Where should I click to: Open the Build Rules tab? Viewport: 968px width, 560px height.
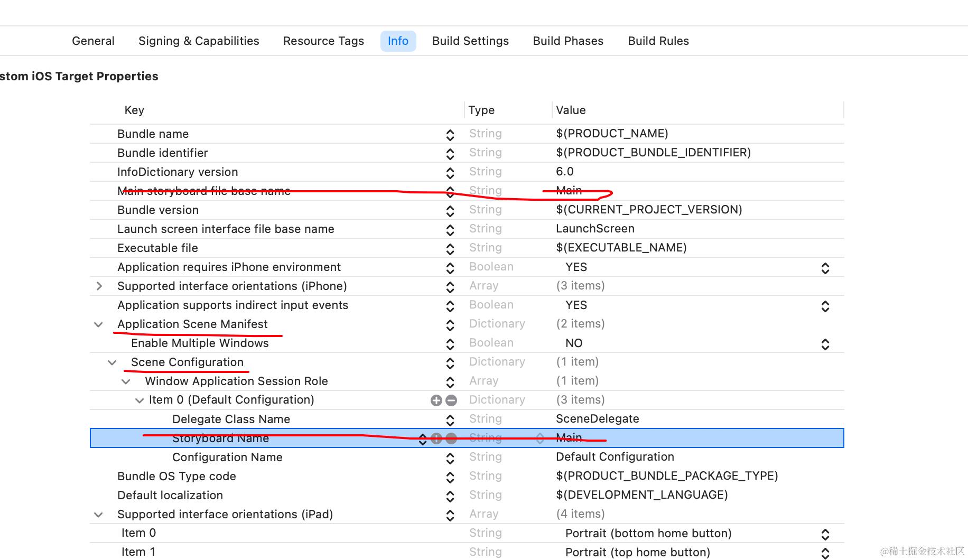click(x=658, y=41)
